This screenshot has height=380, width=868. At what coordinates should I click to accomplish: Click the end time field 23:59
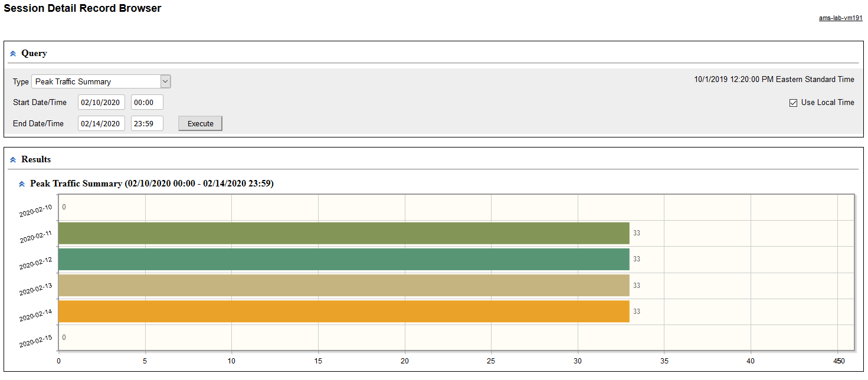(x=147, y=123)
